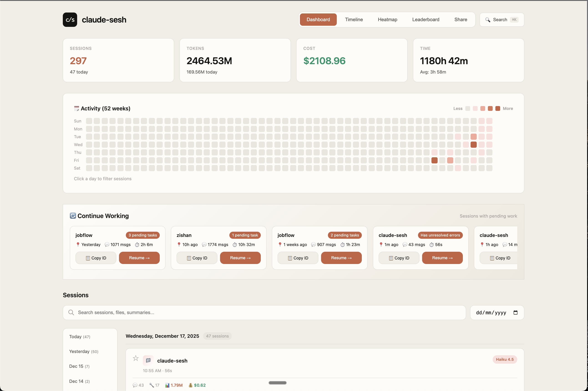Click the message count icon showing 43
This screenshot has height=391, width=588.
pos(135,385)
